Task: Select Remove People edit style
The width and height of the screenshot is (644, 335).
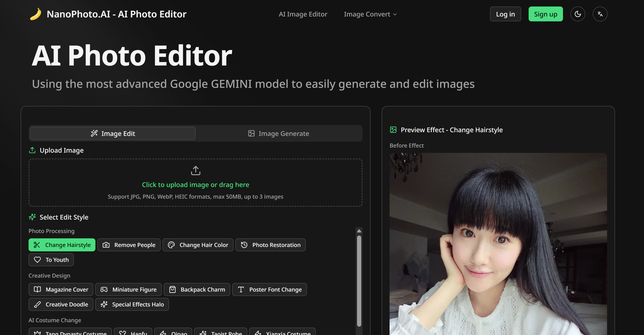Action: (129, 245)
